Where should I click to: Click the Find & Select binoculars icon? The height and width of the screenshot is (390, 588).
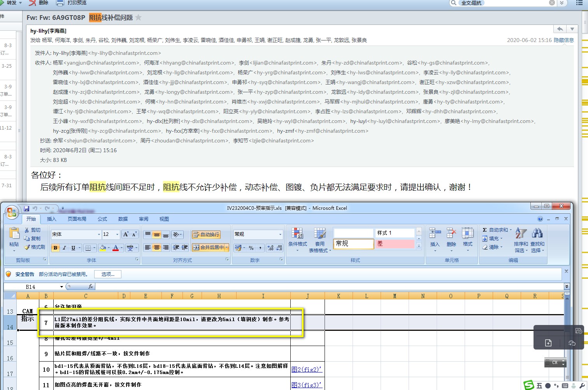[x=537, y=234]
